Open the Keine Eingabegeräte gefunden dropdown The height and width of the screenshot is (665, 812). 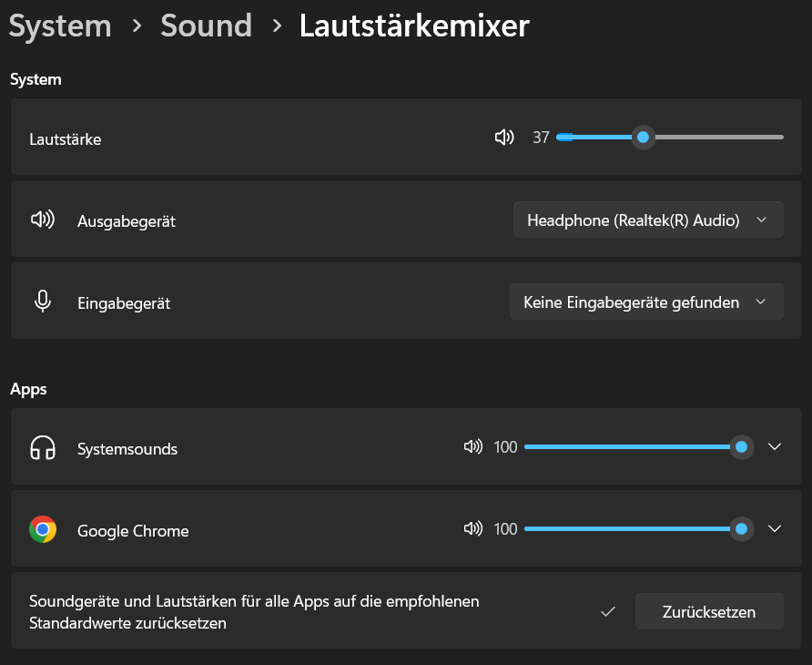(x=646, y=302)
